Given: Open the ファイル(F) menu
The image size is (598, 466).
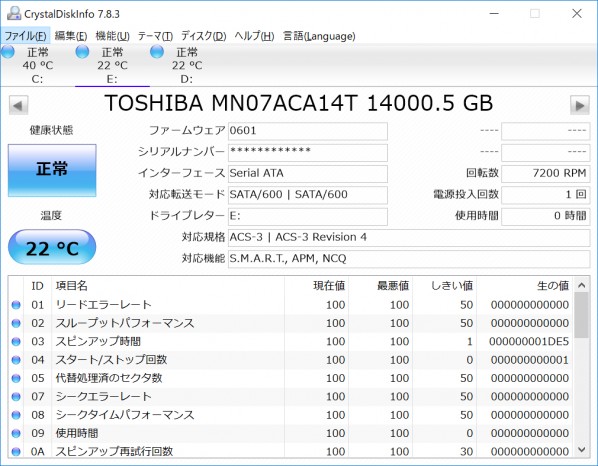Looking at the screenshot, I should (26, 36).
